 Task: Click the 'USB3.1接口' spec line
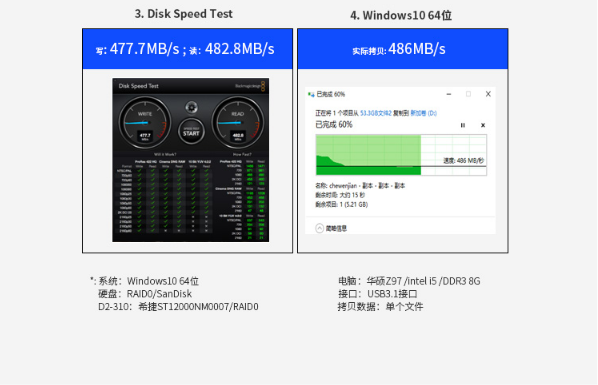click(x=377, y=294)
